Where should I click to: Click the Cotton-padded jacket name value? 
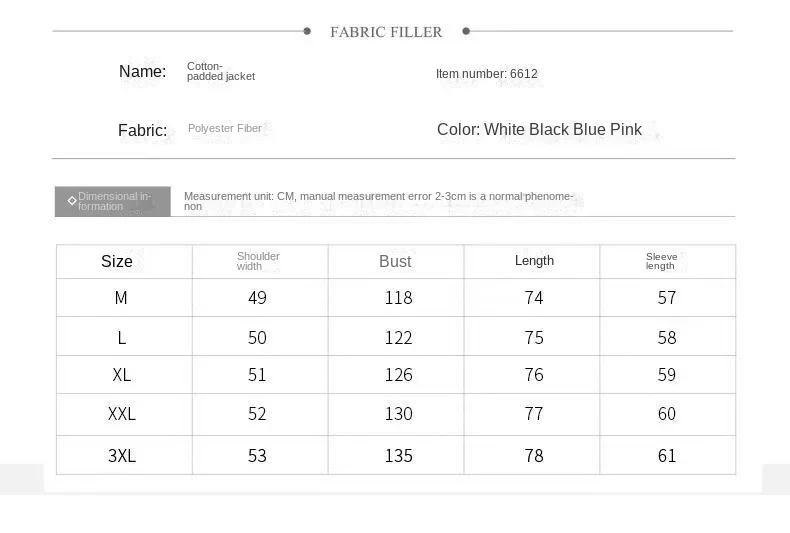[220, 71]
